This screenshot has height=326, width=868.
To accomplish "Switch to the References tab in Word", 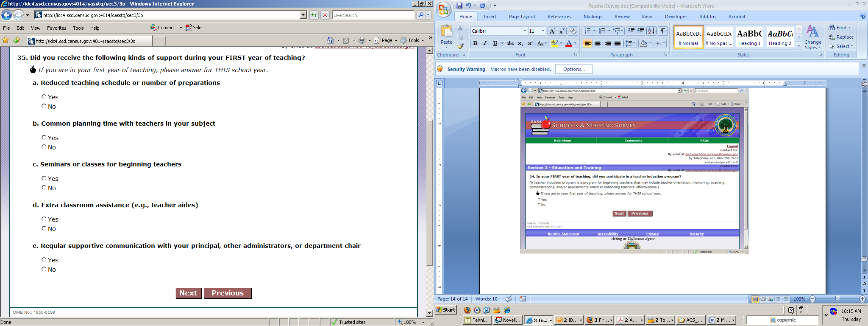I will pyautogui.click(x=559, y=17).
